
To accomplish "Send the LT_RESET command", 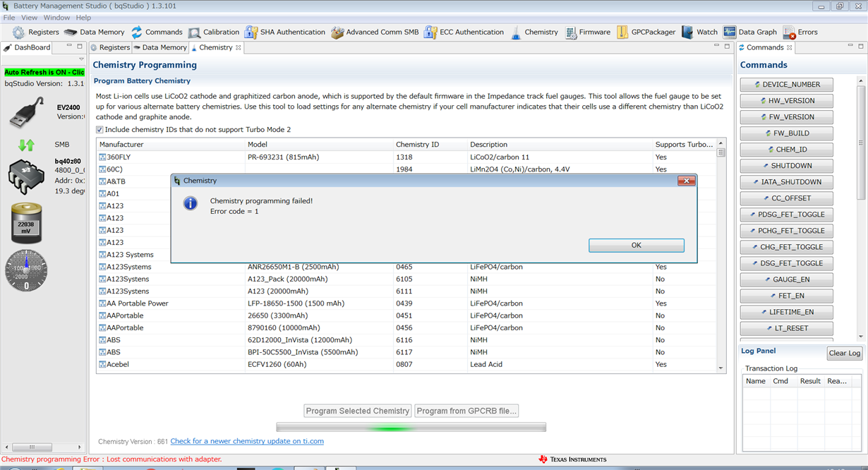I will [787, 328].
